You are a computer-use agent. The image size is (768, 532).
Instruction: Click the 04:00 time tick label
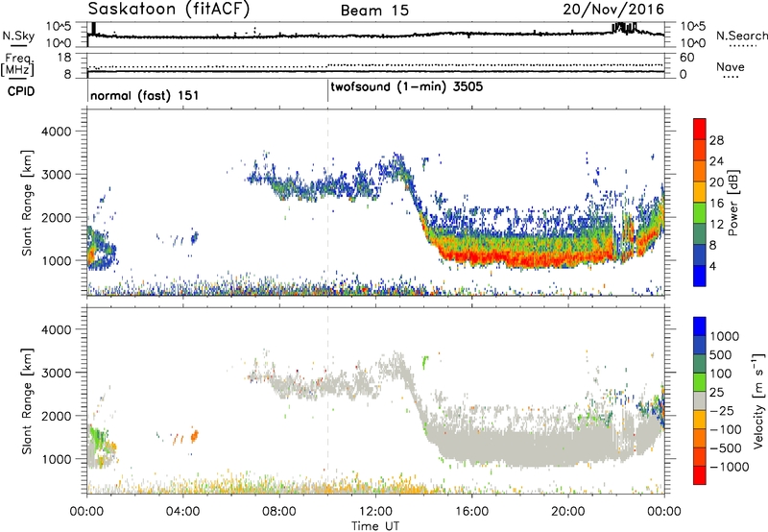(x=182, y=512)
